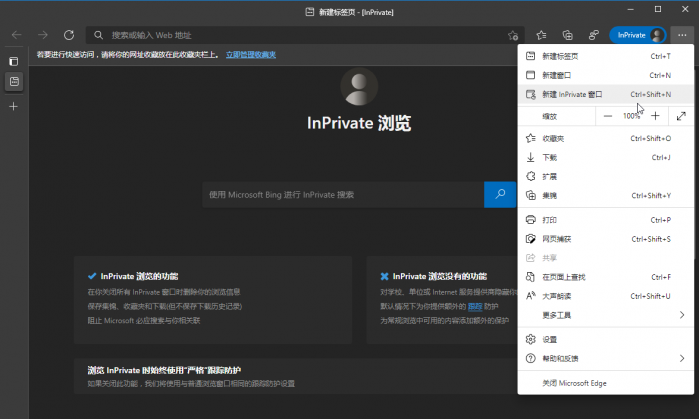Click the Bing InPrivate search input field
Viewport: 700px width, 419px height.
tap(342, 194)
